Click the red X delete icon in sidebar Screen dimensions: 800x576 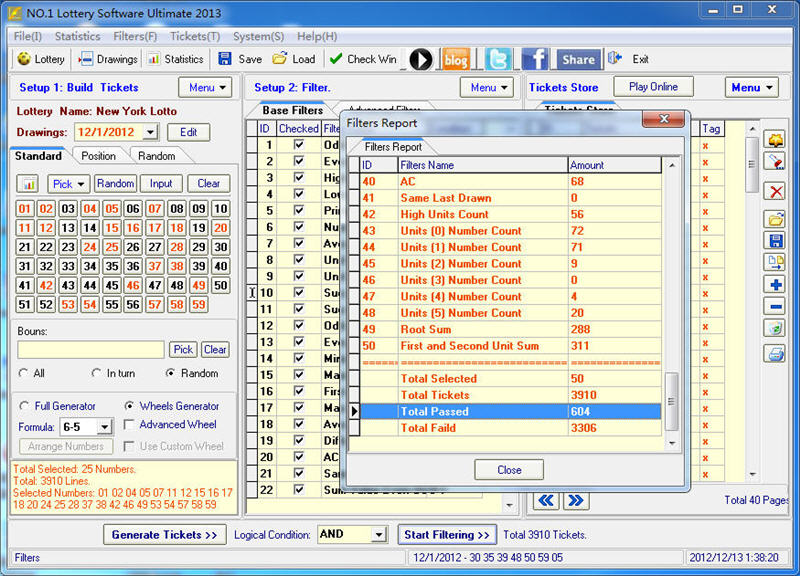click(x=776, y=192)
